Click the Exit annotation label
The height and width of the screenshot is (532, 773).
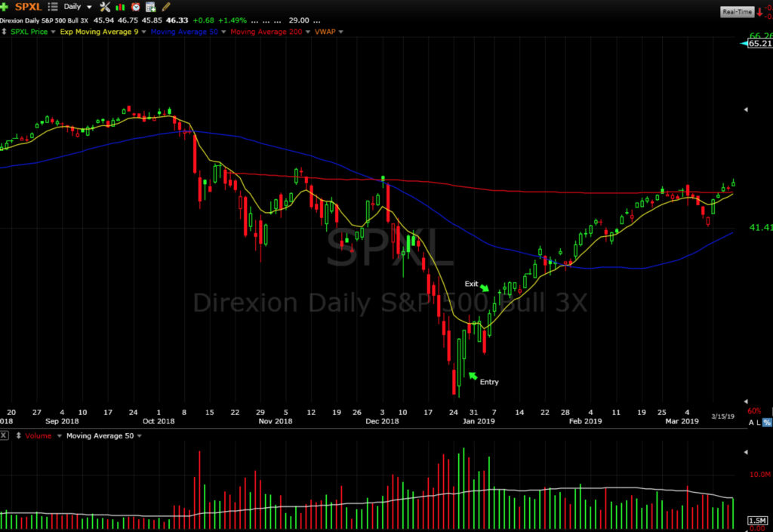471,284
